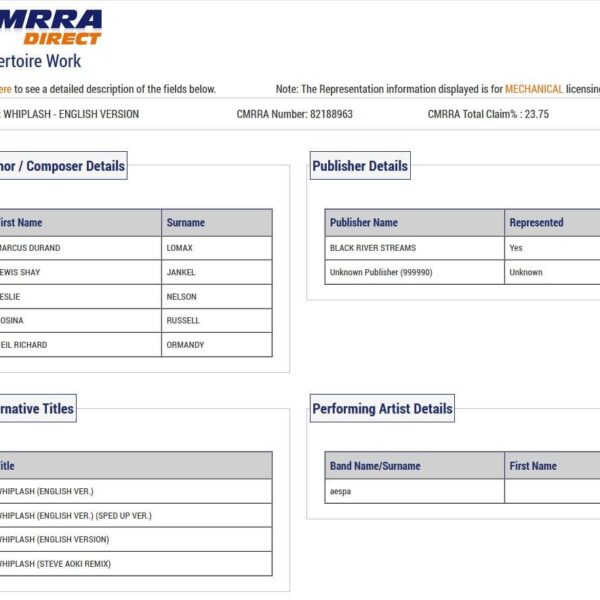The height and width of the screenshot is (600, 600).
Task: Click the First Name header in artist table
Action: (x=553, y=466)
